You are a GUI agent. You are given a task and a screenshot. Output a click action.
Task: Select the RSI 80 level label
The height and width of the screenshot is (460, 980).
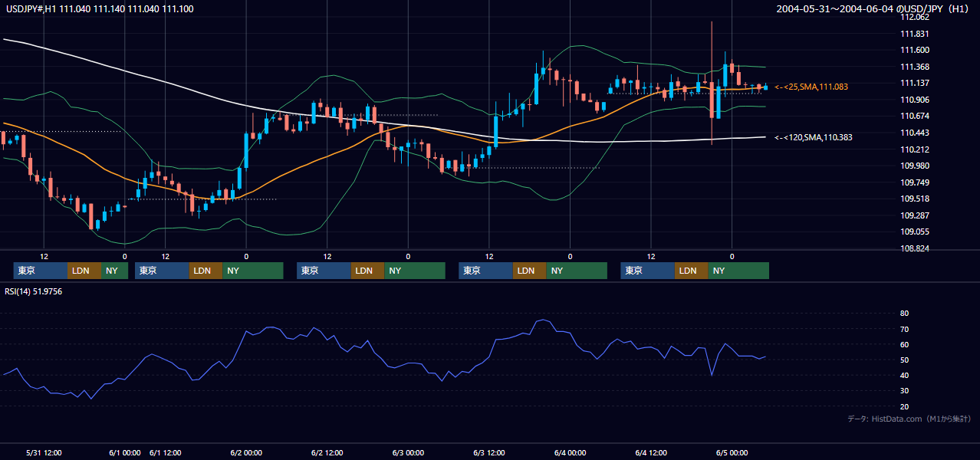pyautogui.click(x=904, y=314)
